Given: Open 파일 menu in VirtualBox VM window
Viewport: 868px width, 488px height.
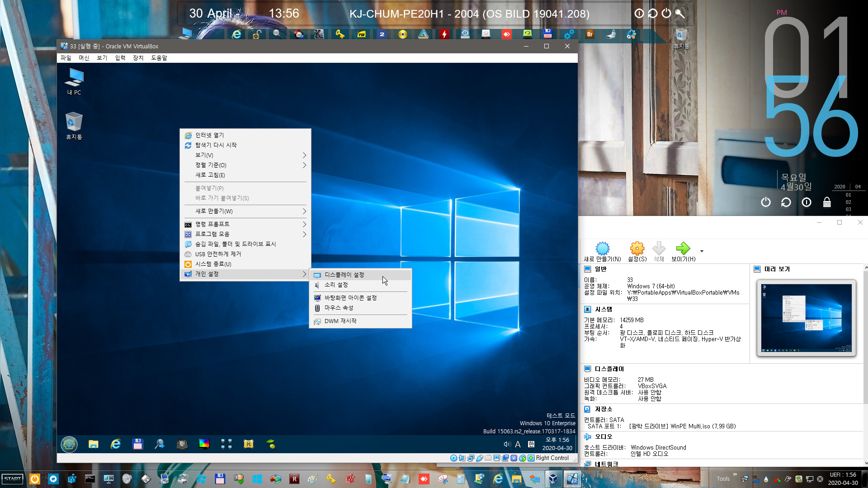Looking at the screenshot, I should (x=66, y=58).
